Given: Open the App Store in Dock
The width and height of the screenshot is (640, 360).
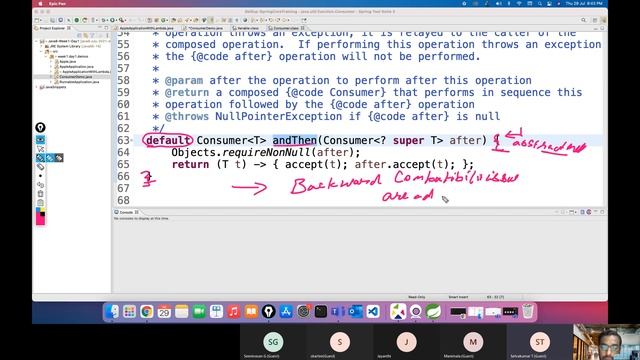Looking at the screenshot, I should point(286,312).
